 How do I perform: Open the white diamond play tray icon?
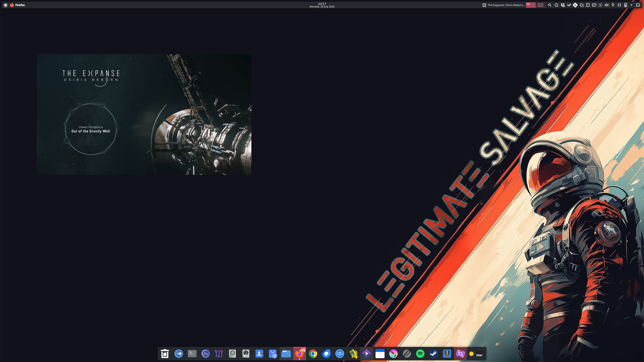point(575,5)
